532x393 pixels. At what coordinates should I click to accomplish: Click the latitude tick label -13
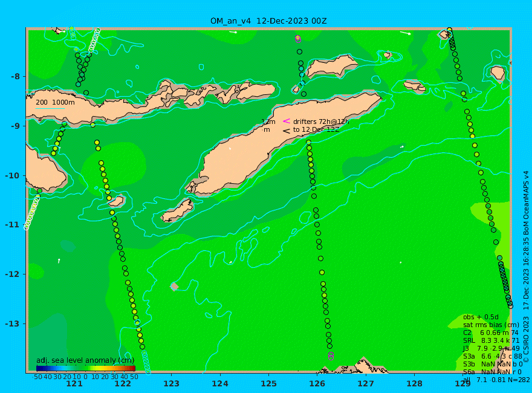[13, 323]
